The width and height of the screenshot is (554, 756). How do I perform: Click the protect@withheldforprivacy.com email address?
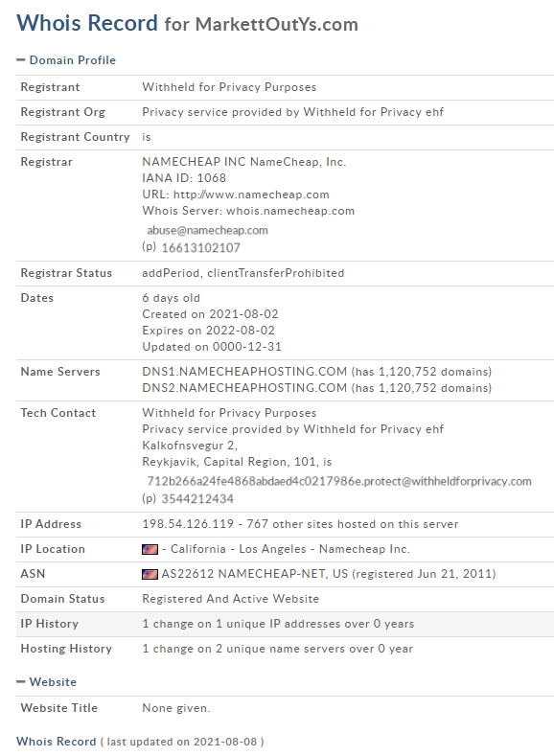pyautogui.click(x=339, y=481)
